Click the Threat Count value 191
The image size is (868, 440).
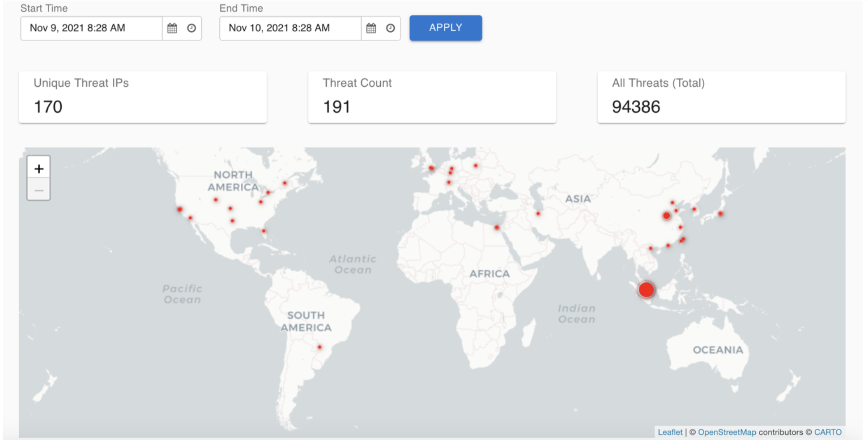(336, 107)
